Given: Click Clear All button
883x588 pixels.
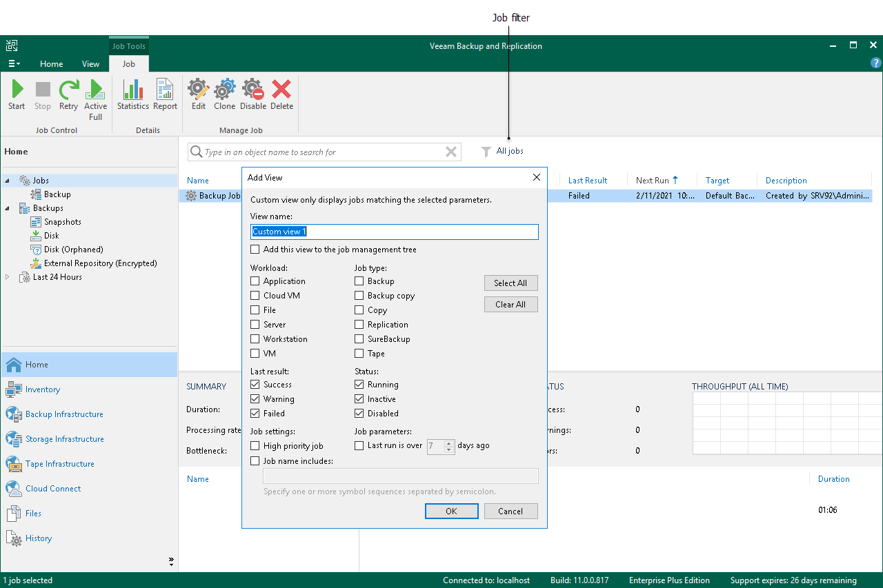Looking at the screenshot, I should coord(510,305).
